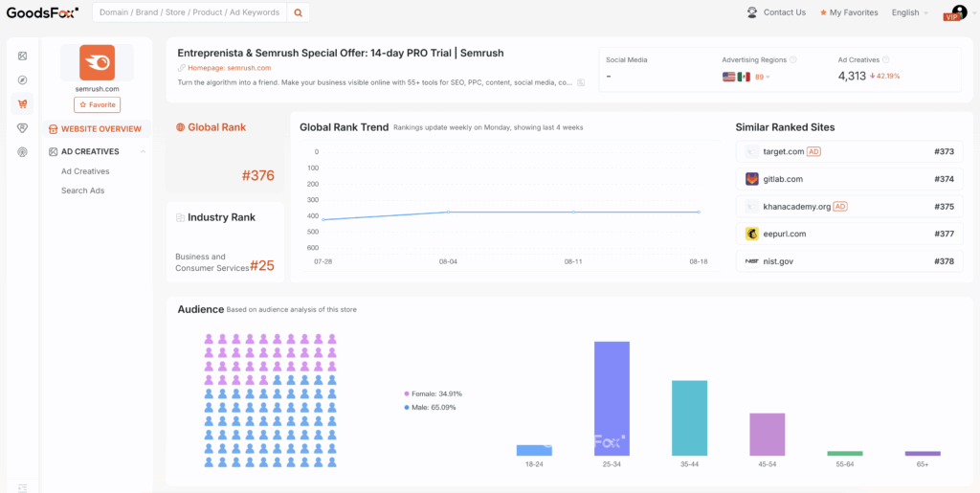Click the 18-24 age bar
The width and height of the screenshot is (980, 493).
coord(534,451)
